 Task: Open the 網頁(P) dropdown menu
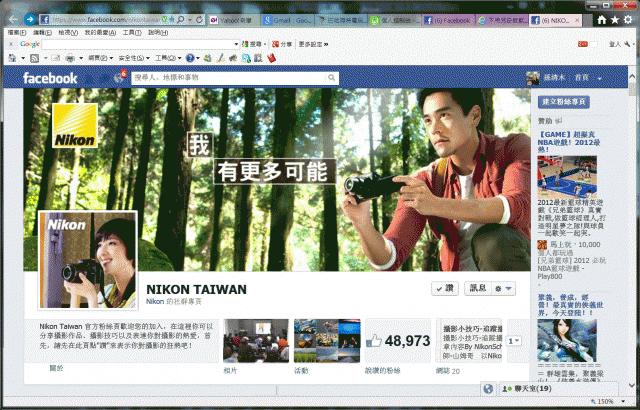click(100, 58)
